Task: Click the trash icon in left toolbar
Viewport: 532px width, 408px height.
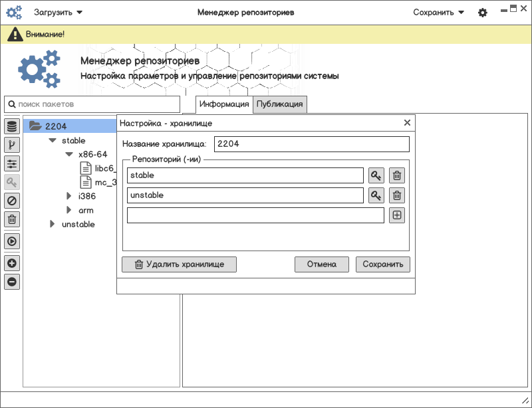Action: pyautogui.click(x=12, y=219)
